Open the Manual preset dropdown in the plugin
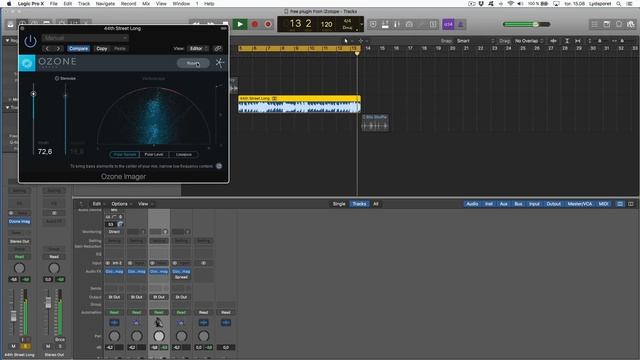Screen dimensions: 640x360 coord(85,38)
